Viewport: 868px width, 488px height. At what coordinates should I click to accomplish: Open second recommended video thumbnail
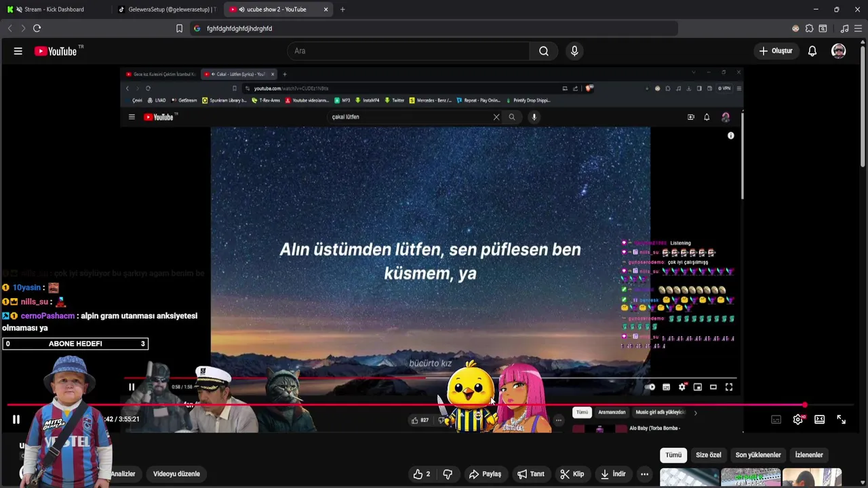coord(751,477)
